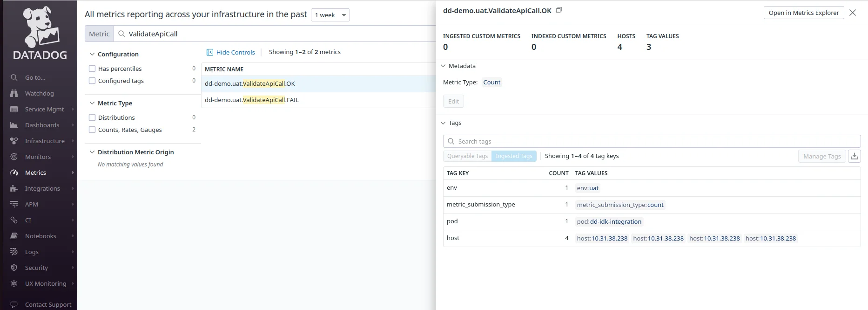Click the CI link icon in sidebar

point(14,220)
